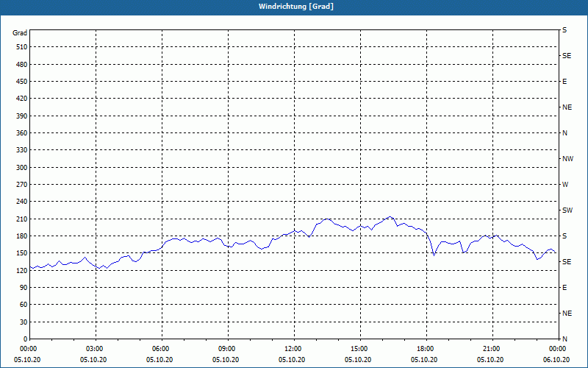
Task: Click the wind line's peak between 15:00 and 18:00
Action: click(390, 216)
